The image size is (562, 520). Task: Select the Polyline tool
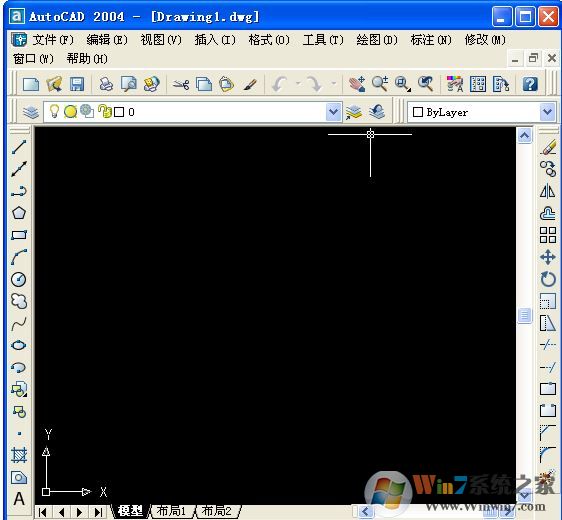(19, 191)
